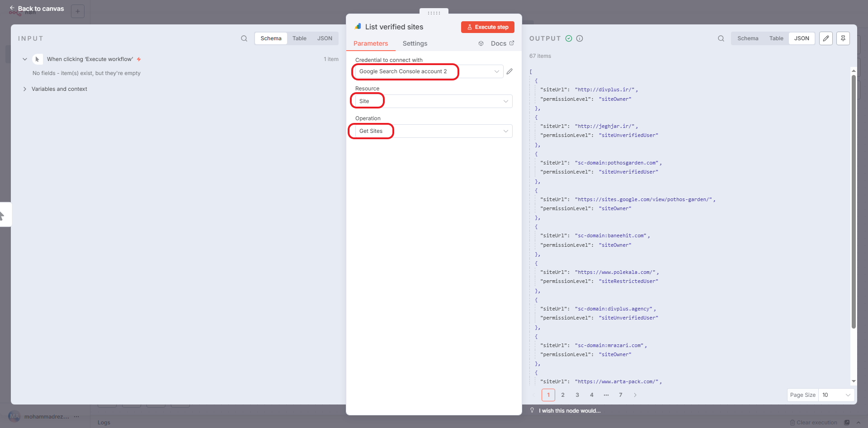
Task: Click the output info circle icon
Action: tap(580, 38)
